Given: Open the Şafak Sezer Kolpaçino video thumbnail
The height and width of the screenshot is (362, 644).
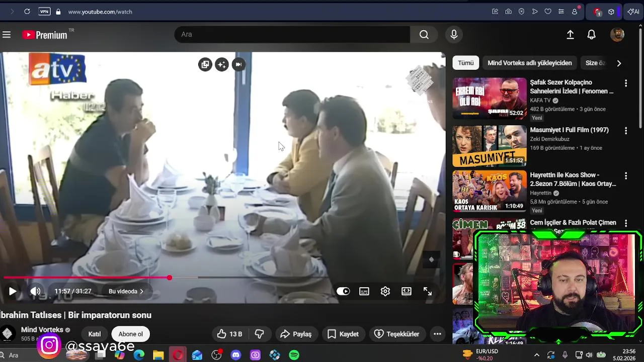Looking at the screenshot, I should pos(490,98).
